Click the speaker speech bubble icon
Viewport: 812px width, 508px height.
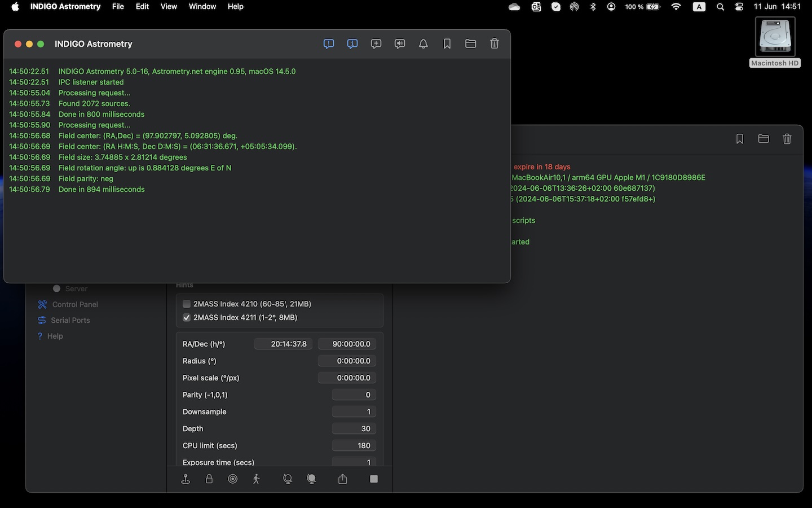click(400, 43)
